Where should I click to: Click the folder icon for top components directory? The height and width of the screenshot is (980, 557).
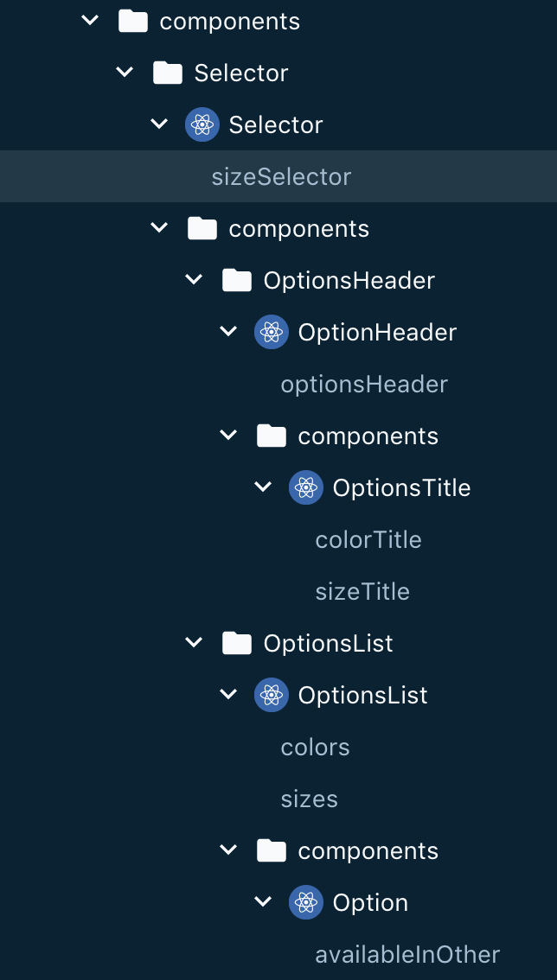133,21
